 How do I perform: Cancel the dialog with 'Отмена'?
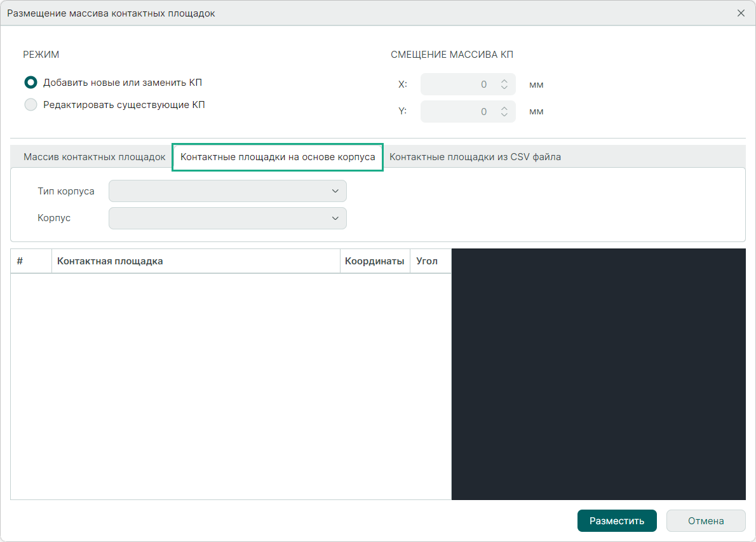tap(705, 521)
